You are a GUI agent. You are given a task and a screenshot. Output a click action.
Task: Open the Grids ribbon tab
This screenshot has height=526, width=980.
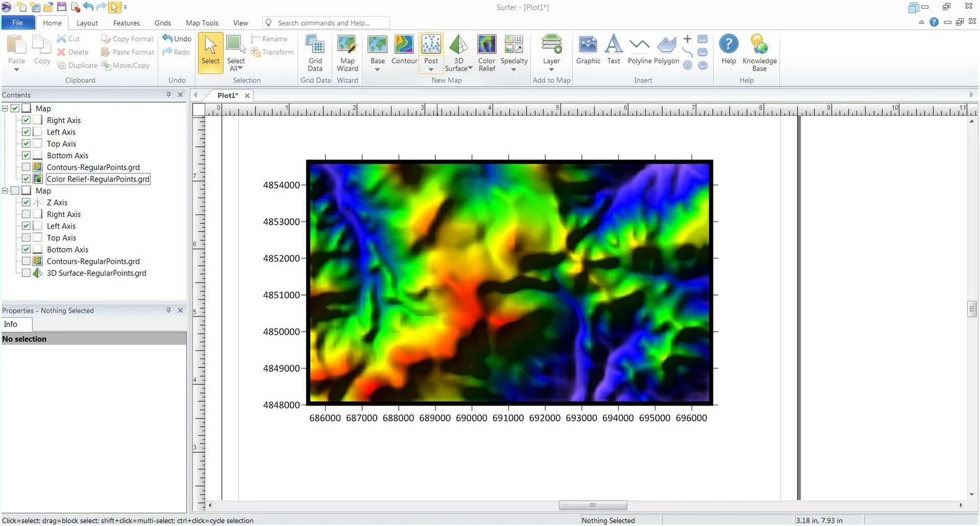click(162, 23)
